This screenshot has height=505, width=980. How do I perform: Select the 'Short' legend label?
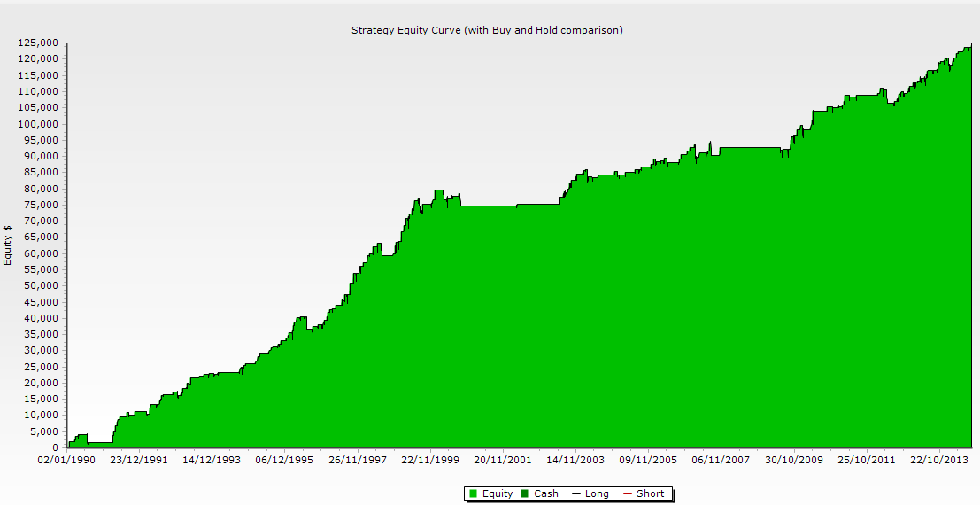pos(650,493)
